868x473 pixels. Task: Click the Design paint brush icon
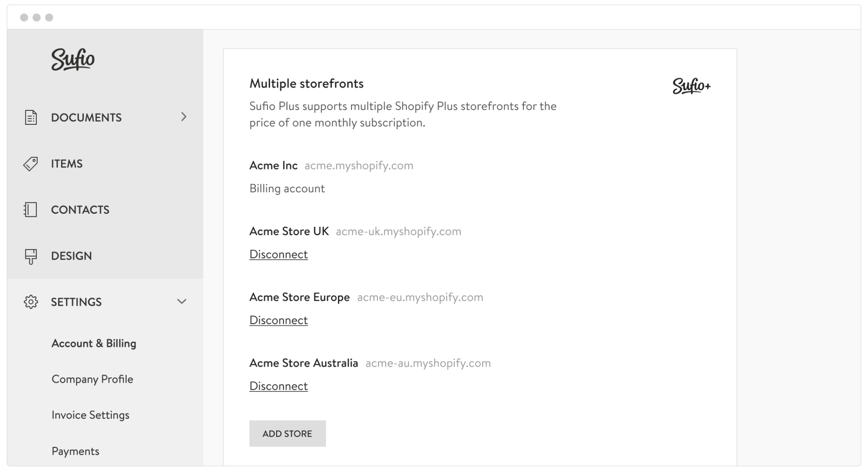coord(31,256)
